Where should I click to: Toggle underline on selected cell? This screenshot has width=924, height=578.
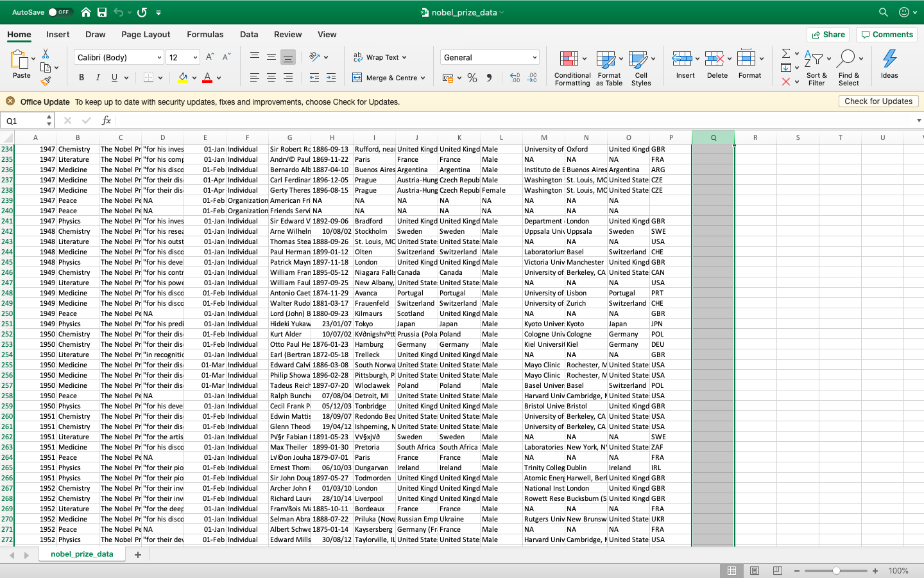click(x=114, y=77)
